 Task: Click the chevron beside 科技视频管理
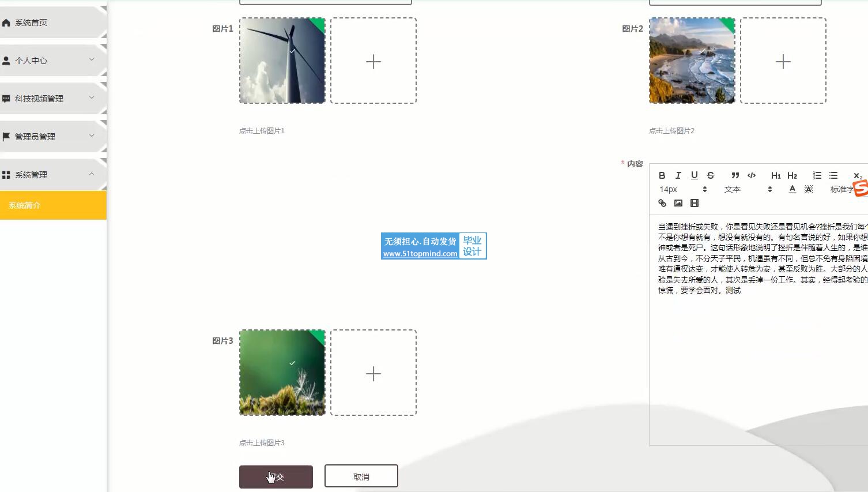[92, 97]
